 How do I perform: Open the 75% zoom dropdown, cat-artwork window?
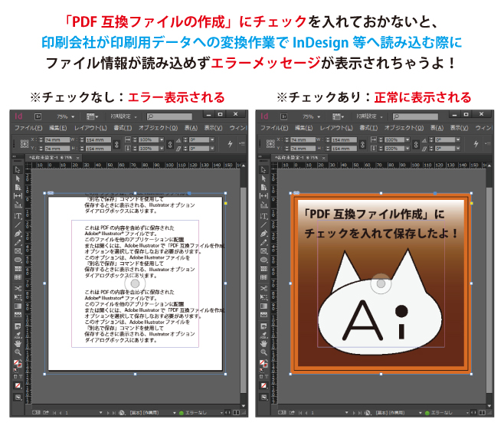(x=319, y=116)
